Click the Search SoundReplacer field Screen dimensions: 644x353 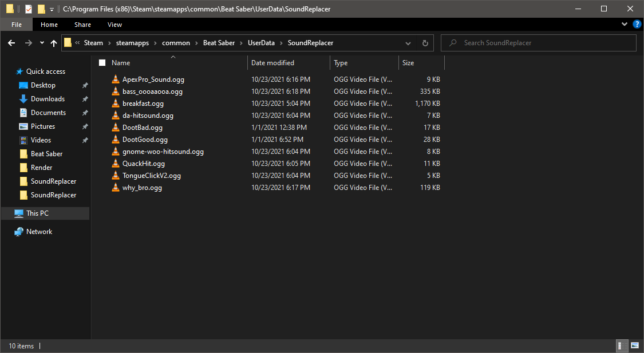pos(539,43)
